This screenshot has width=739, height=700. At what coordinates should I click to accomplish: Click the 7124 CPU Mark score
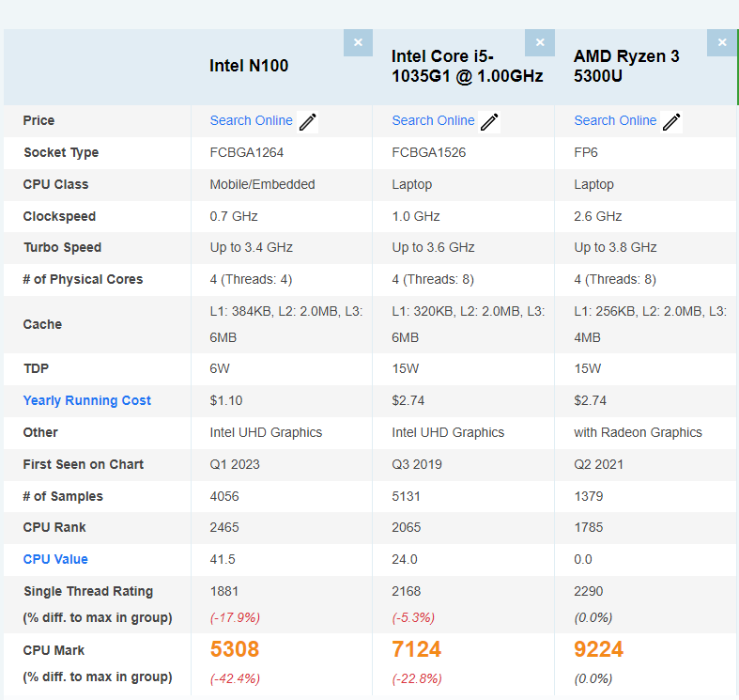point(417,649)
